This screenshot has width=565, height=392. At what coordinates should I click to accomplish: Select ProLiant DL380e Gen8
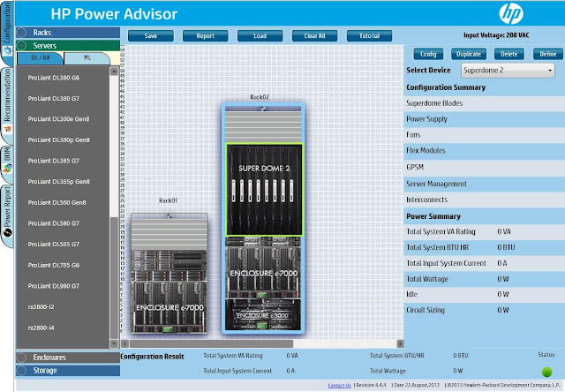coord(58,119)
